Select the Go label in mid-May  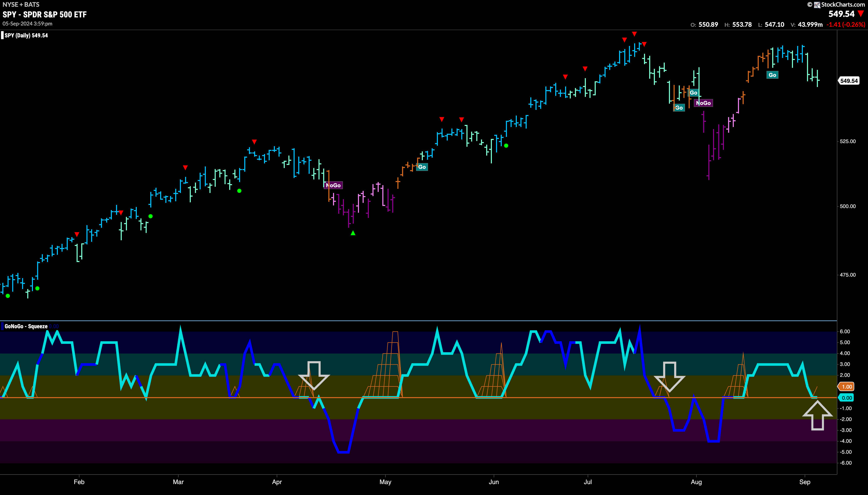(x=422, y=167)
